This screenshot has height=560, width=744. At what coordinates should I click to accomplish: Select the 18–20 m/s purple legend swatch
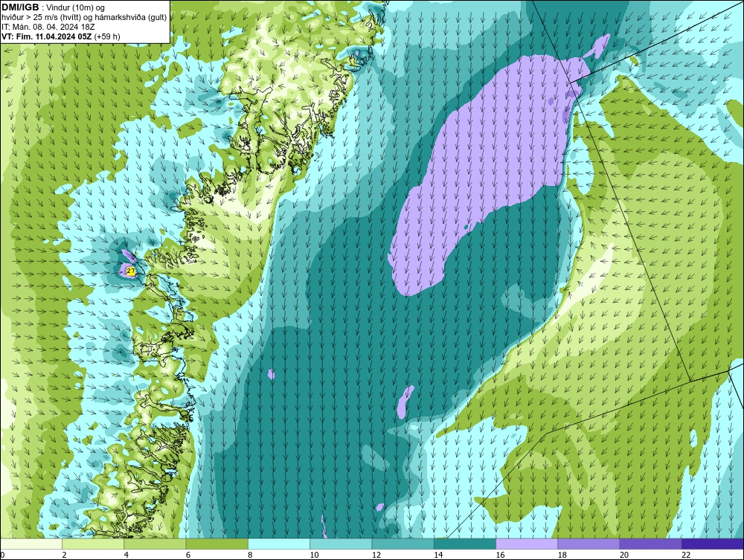(589, 544)
